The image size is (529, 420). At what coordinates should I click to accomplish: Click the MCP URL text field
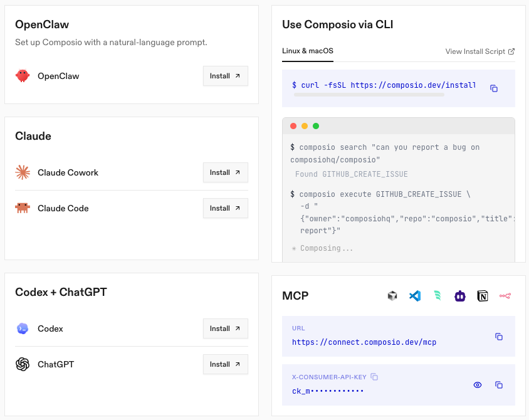tap(364, 342)
